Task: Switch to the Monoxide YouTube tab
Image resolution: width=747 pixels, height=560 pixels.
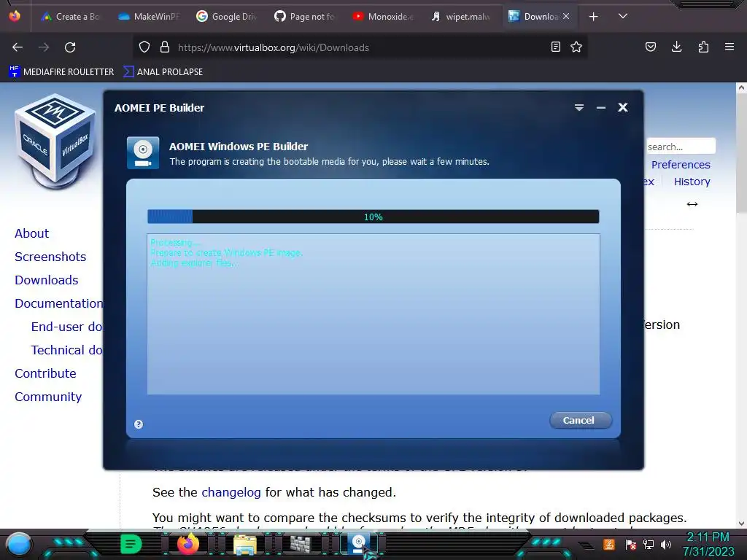Action: [x=383, y=17]
